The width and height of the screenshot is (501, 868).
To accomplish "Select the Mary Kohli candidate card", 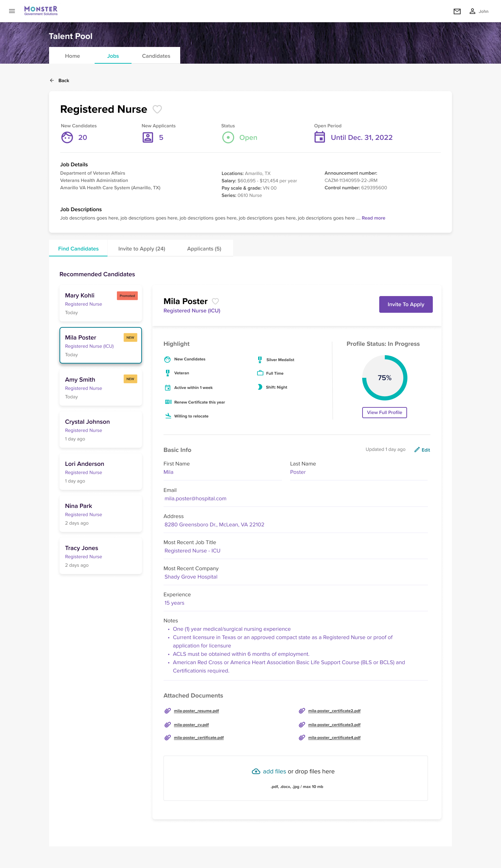I will point(101,303).
